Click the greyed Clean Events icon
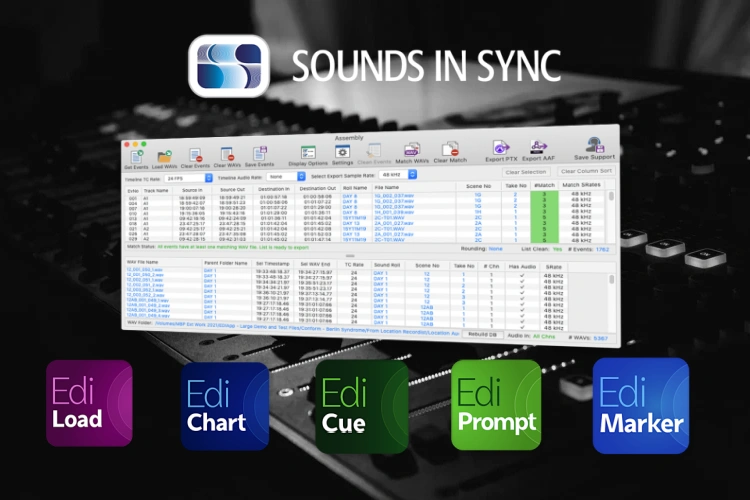The image size is (750, 500). [x=374, y=151]
